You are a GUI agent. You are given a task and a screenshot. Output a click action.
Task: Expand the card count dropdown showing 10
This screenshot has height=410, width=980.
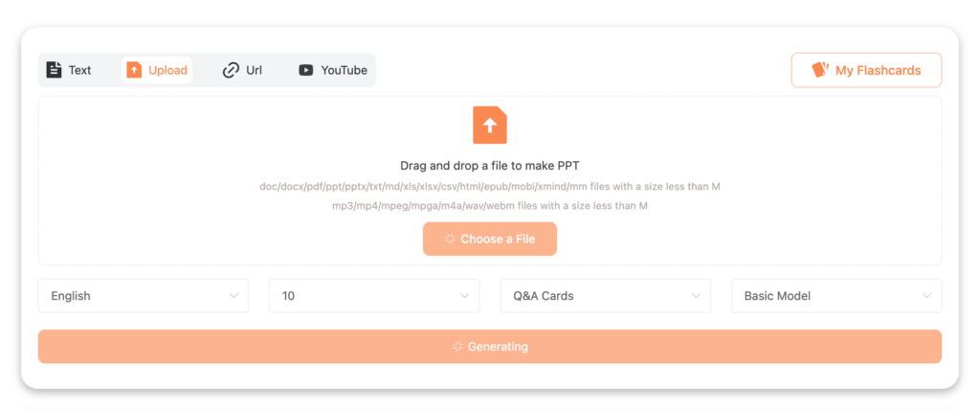[374, 296]
